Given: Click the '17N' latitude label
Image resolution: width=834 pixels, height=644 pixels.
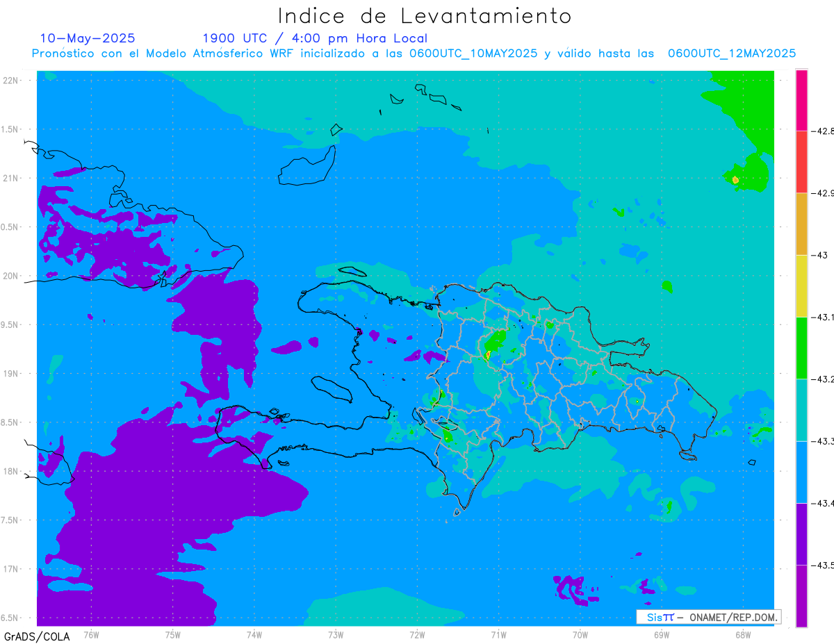Looking at the screenshot, I should (10, 569).
